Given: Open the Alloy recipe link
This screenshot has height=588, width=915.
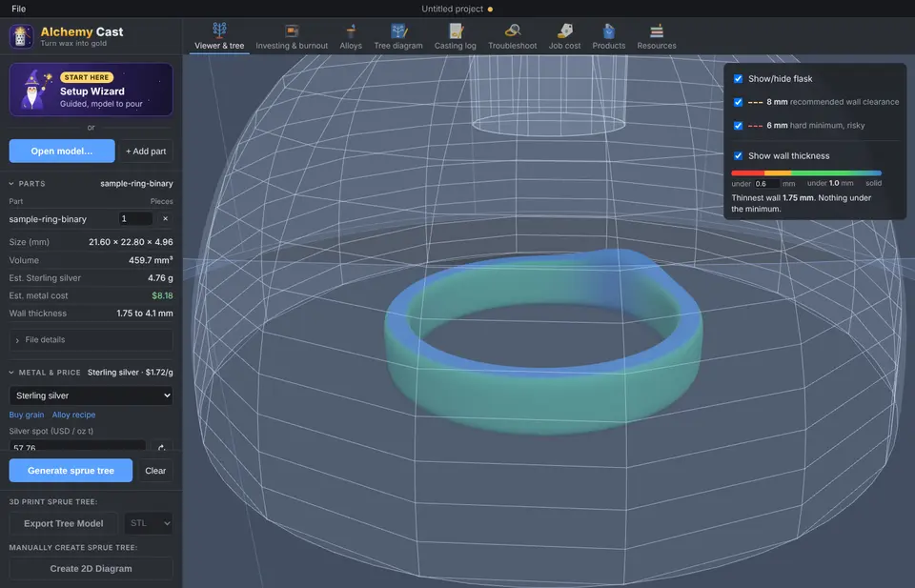Looking at the screenshot, I should pos(73,415).
